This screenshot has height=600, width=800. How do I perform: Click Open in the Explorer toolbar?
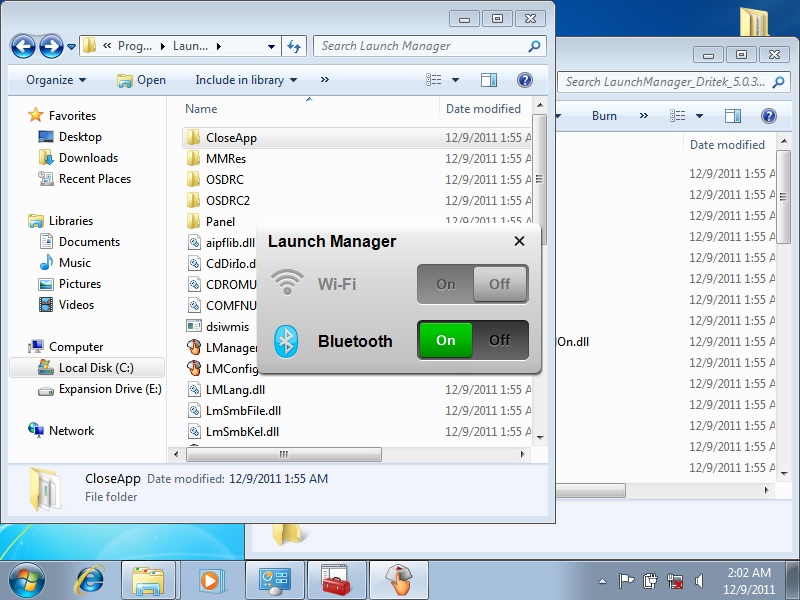pos(141,80)
